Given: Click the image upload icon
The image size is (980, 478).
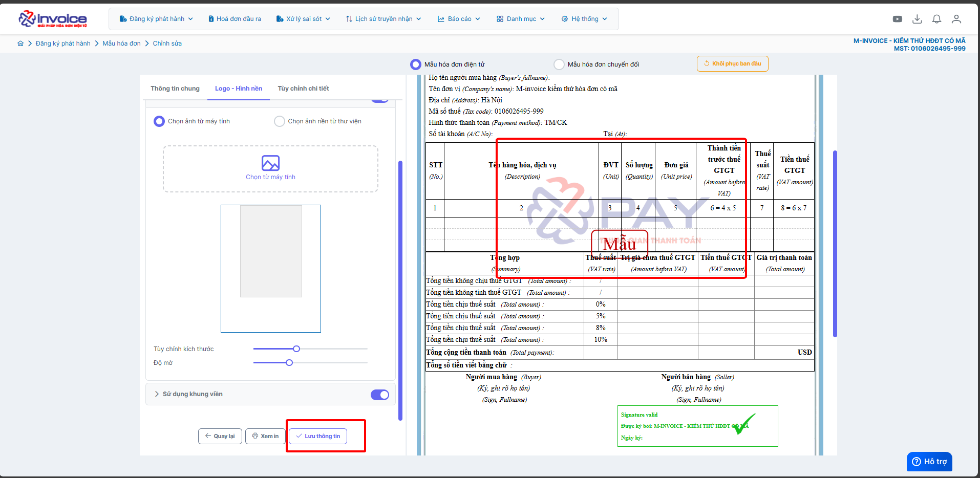Looking at the screenshot, I should click(x=270, y=163).
